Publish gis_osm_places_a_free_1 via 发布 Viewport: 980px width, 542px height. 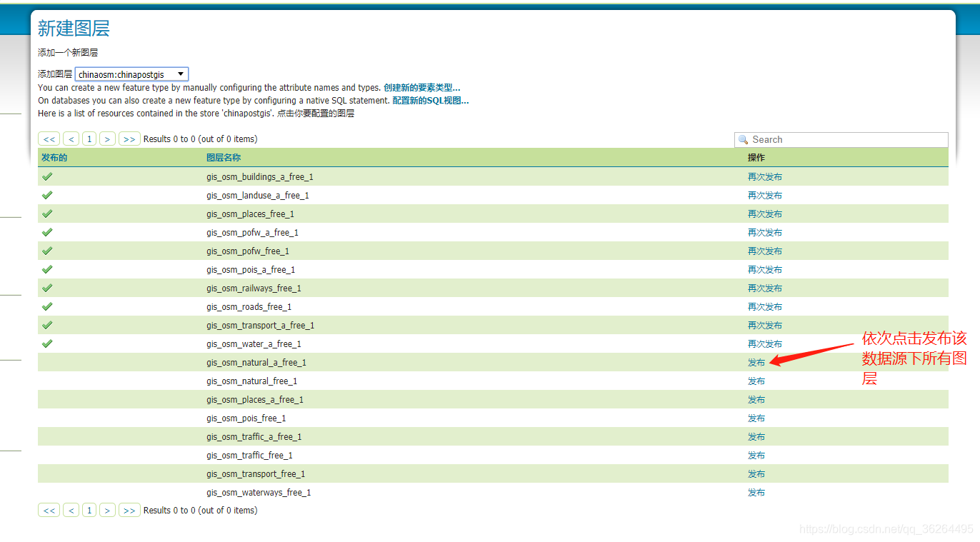point(756,400)
